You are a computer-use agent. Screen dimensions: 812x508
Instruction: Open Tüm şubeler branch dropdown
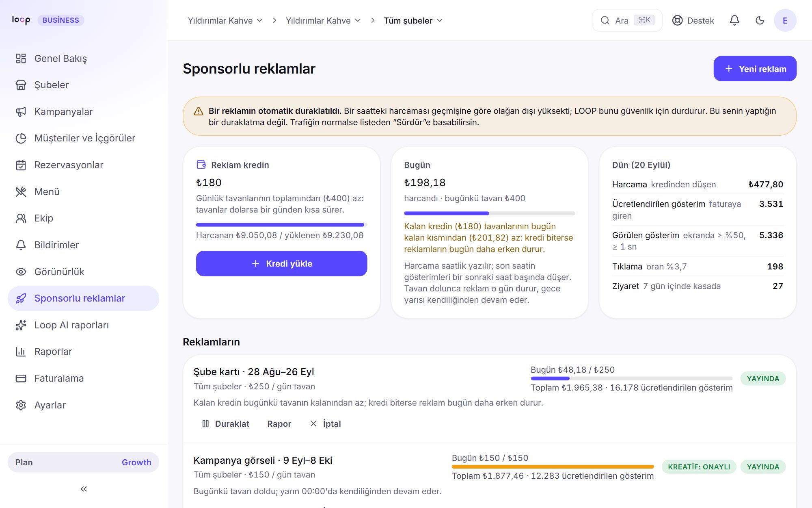pyautogui.click(x=413, y=20)
